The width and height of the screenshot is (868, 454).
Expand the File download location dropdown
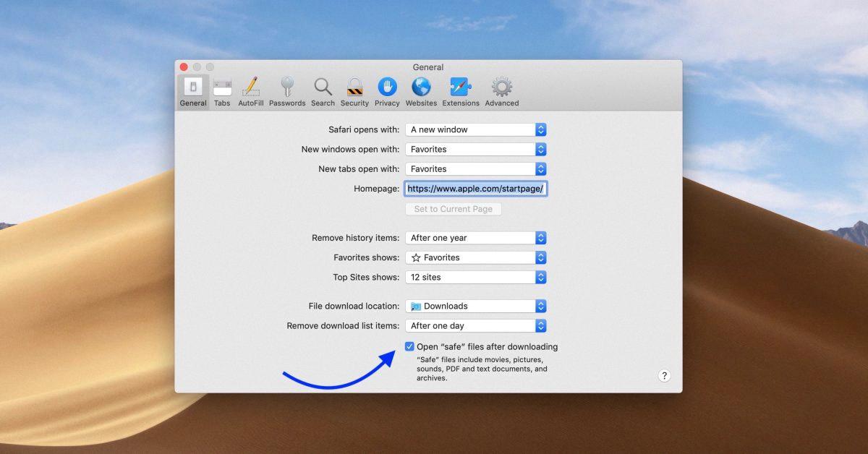(476, 307)
